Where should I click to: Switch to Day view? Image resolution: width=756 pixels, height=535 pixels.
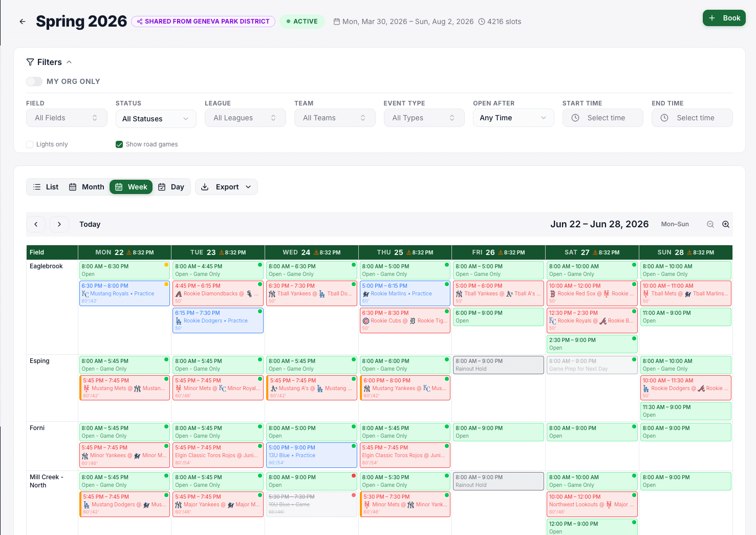click(171, 187)
